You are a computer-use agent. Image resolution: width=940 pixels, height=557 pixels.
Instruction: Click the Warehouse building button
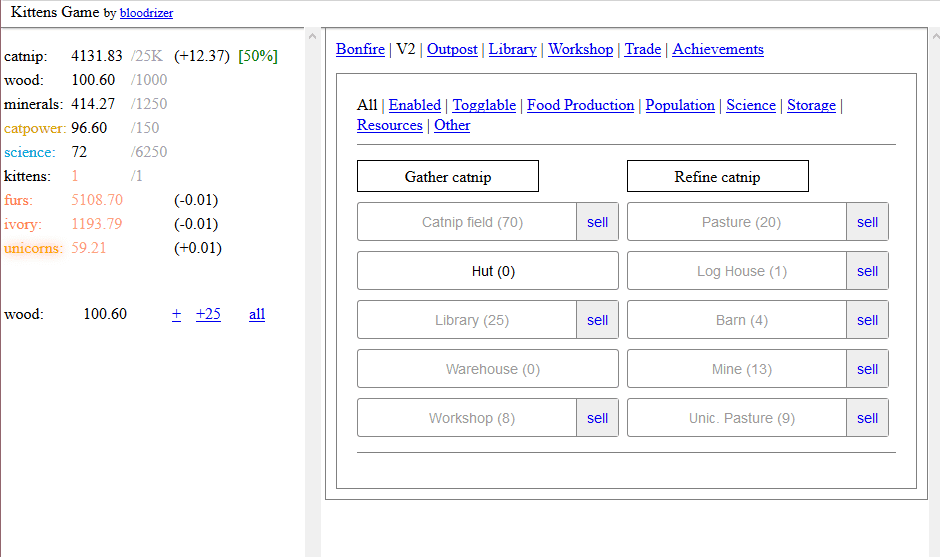point(487,369)
